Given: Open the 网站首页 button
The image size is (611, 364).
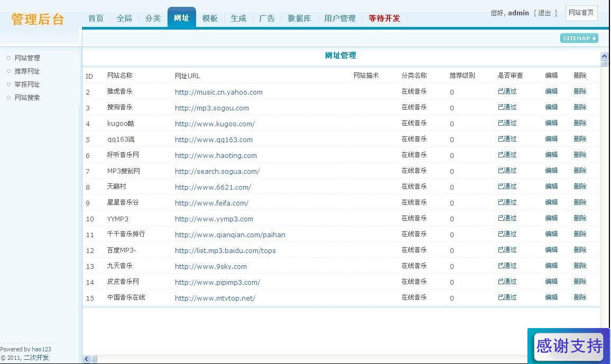Looking at the screenshot, I should pyautogui.click(x=581, y=13).
